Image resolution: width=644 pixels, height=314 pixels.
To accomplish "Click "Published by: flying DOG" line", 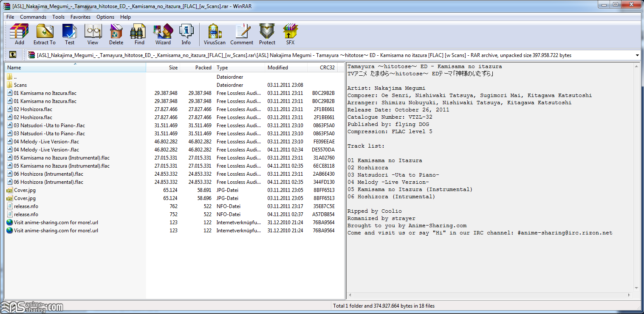I will coord(388,124).
